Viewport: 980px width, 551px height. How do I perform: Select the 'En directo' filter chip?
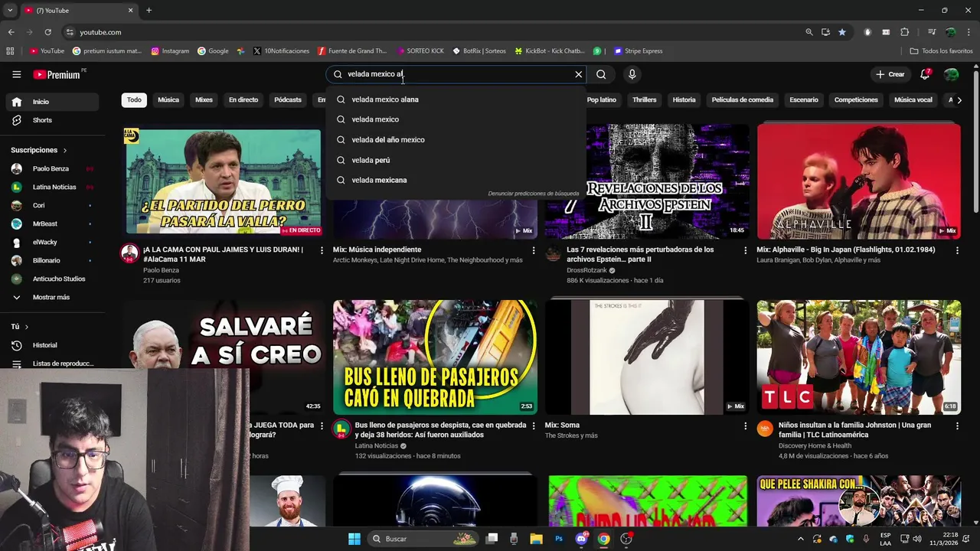click(x=243, y=99)
